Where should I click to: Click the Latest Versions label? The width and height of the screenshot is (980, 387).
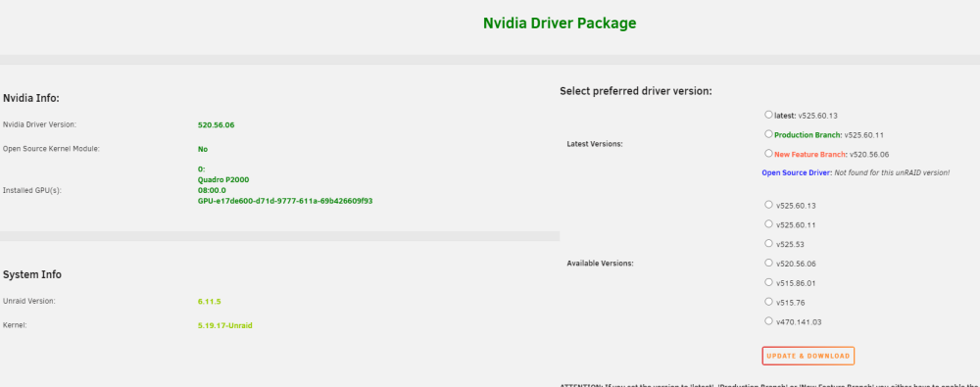595,144
